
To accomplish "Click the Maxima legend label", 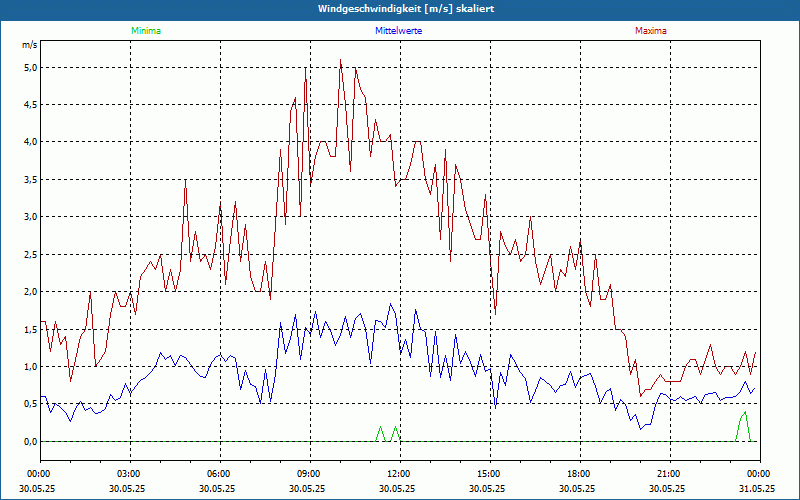I will click(651, 31).
